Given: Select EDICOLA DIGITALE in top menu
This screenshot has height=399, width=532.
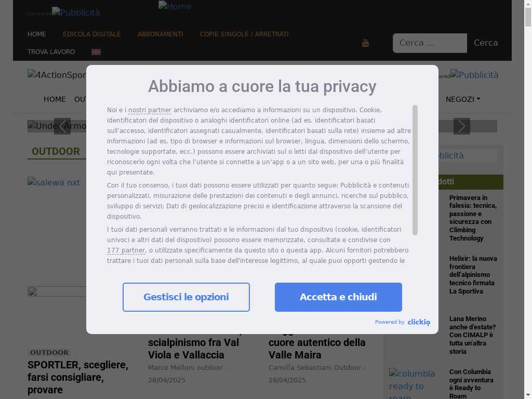Looking at the screenshot, I should coord(91,34).
